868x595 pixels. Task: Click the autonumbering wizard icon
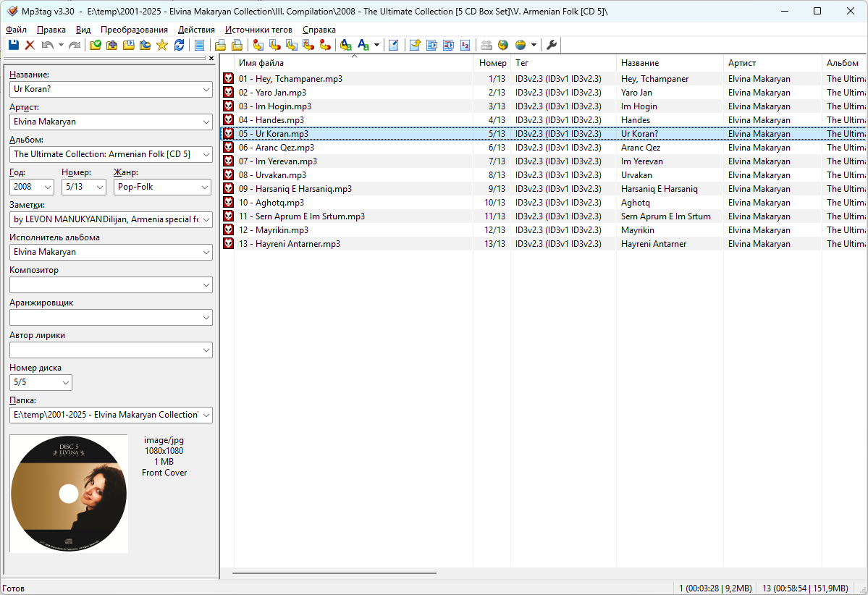point(465,46)
